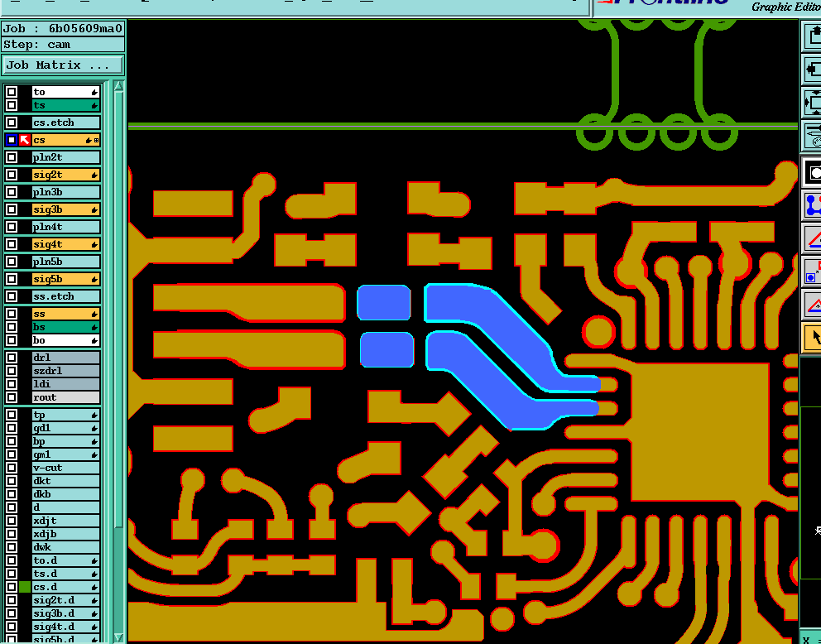Image resolution: width=821 pixels, height=644 pixels.
Task: Click the pencil icon on the gd1 layer
Action: [x=94, y=428]
